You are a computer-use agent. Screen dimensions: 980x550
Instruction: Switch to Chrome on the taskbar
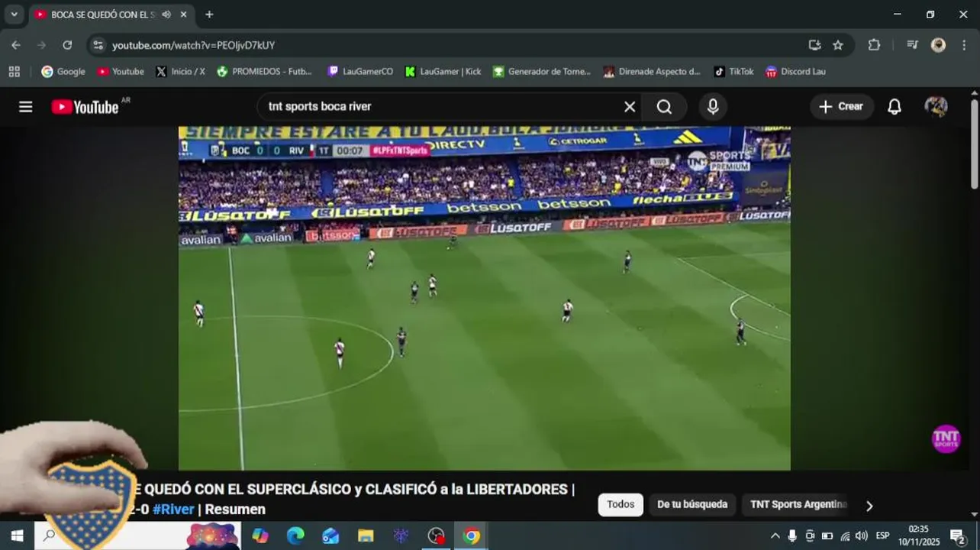pyautogui.click(x=472, y=536)
